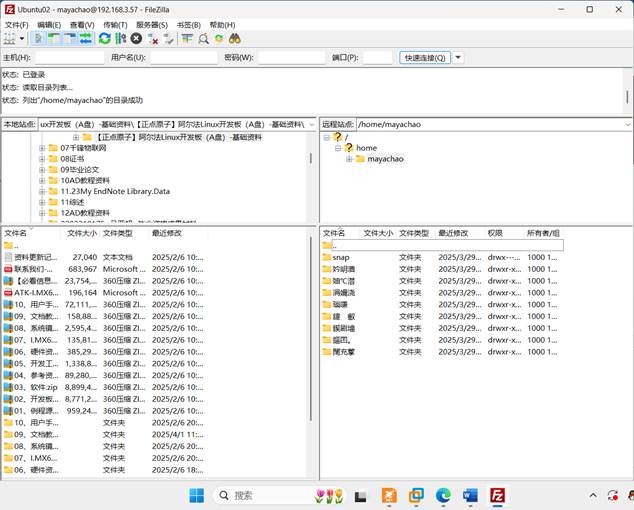
Task: Expand the 10AD教程资料 tree node
Action: pyautogui.click(x=42, y=180)
